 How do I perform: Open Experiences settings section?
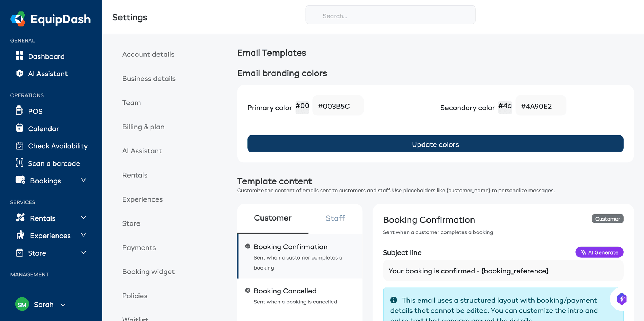(142, 199)
